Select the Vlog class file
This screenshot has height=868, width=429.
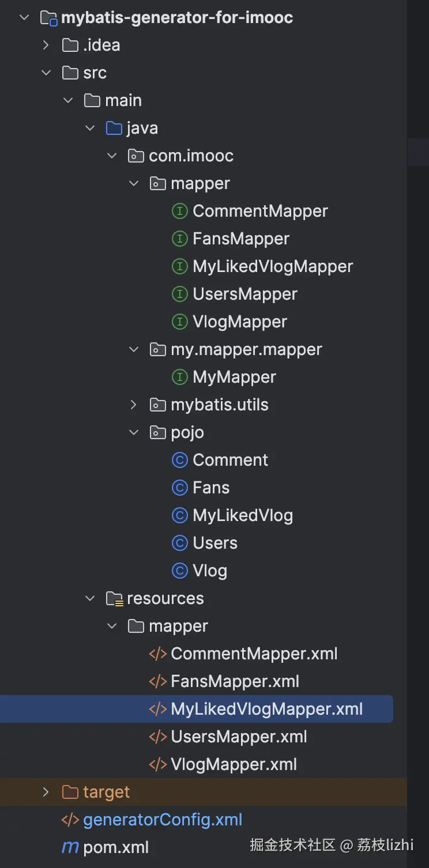pos(210,571)
